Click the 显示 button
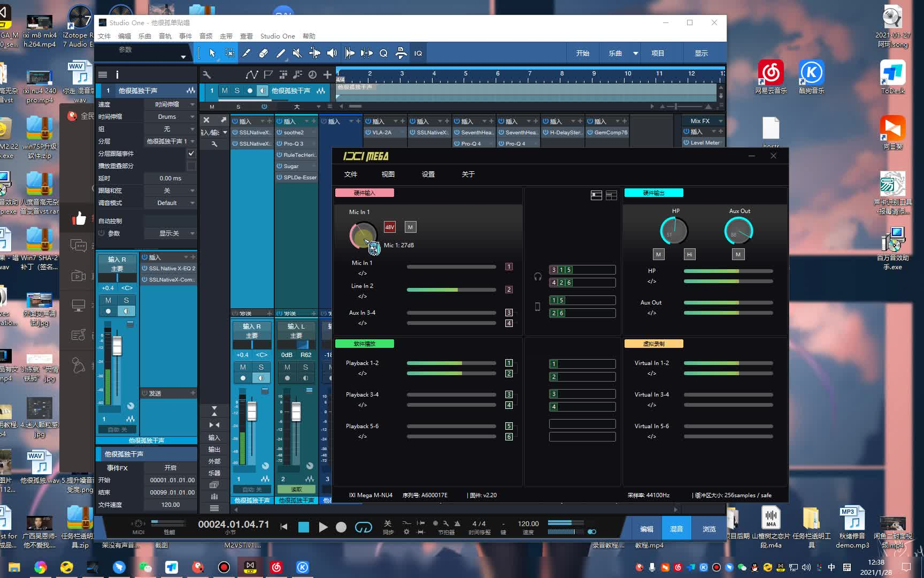Viewport: 924px width, 578px height. (701, 54)
